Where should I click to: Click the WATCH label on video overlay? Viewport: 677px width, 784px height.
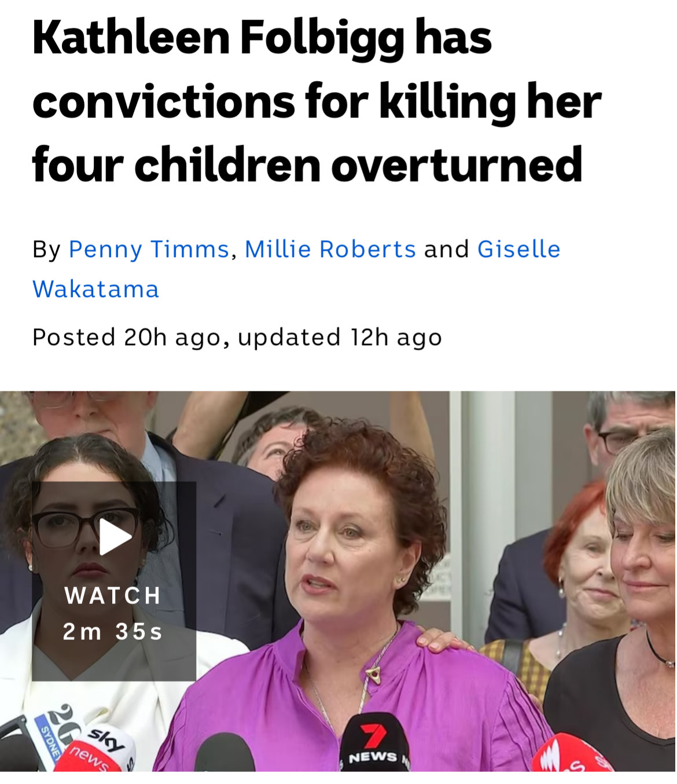click(113, 595)
